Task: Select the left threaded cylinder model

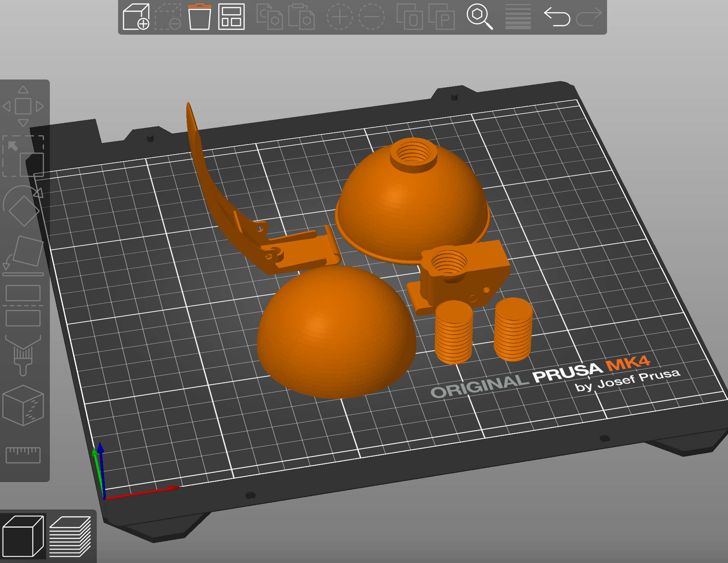Action: [454, 332]
